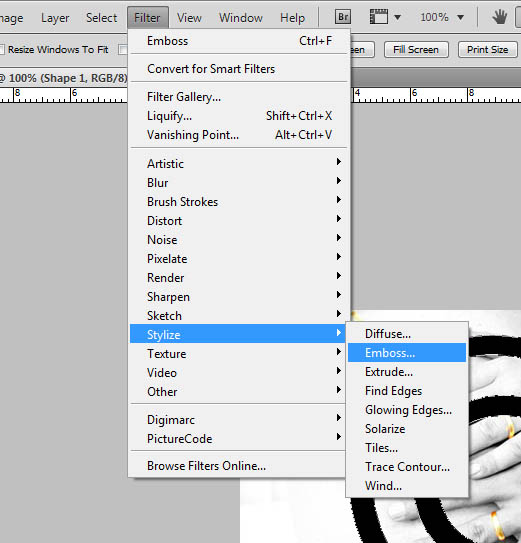Open Vanishing Point filter
This screenshot has height=543, width=521.
[239, 135]
